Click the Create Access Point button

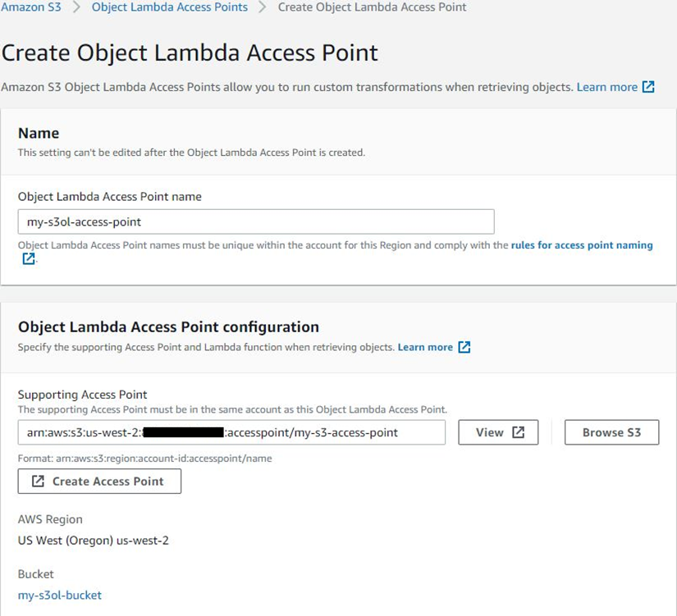point(99,481)
